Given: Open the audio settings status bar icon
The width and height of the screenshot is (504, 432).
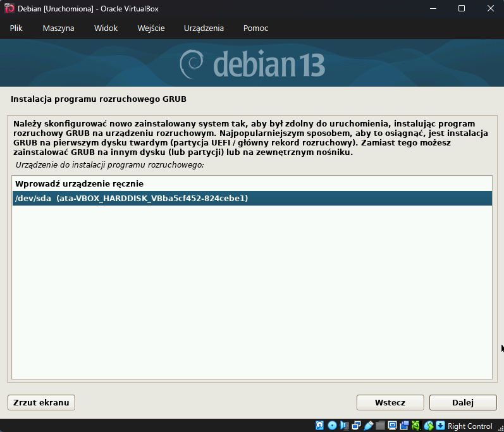Looking at the screenshot, I should [x=344, y=426].
